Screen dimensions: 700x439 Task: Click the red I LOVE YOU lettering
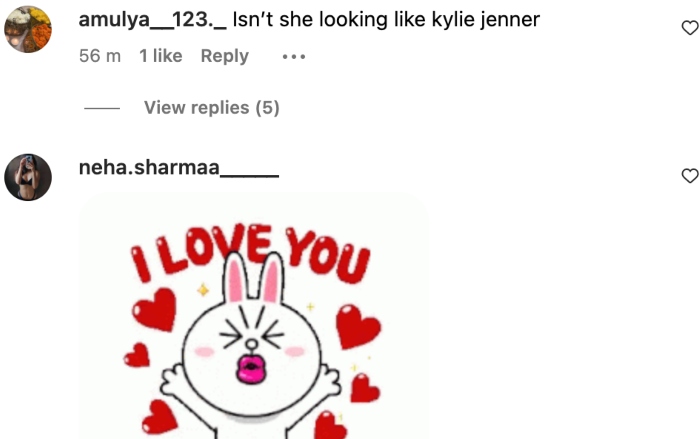pos(250,252)
